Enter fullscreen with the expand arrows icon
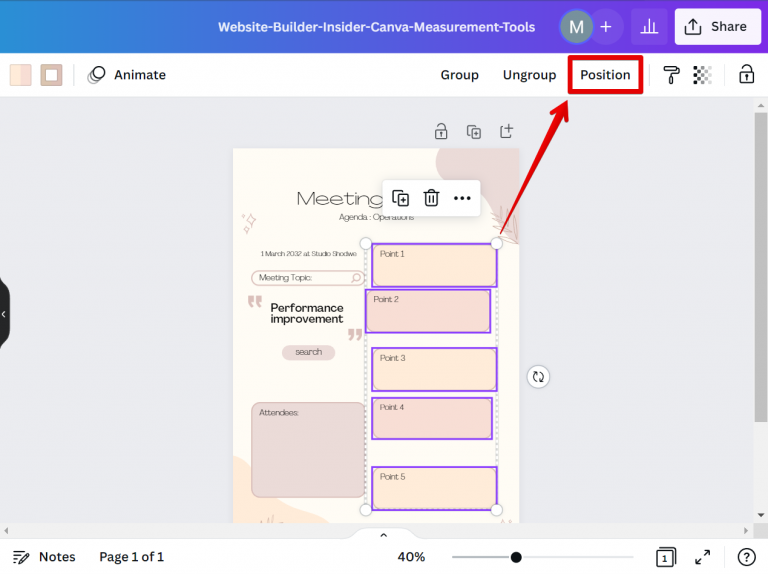 (x=702, y=557)
